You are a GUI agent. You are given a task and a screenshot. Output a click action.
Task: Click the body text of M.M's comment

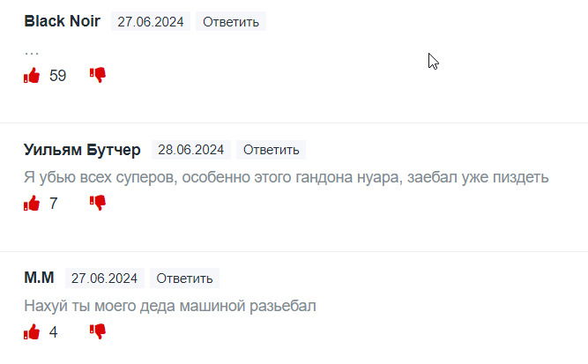pyautogui.click(x=169, y=306)
